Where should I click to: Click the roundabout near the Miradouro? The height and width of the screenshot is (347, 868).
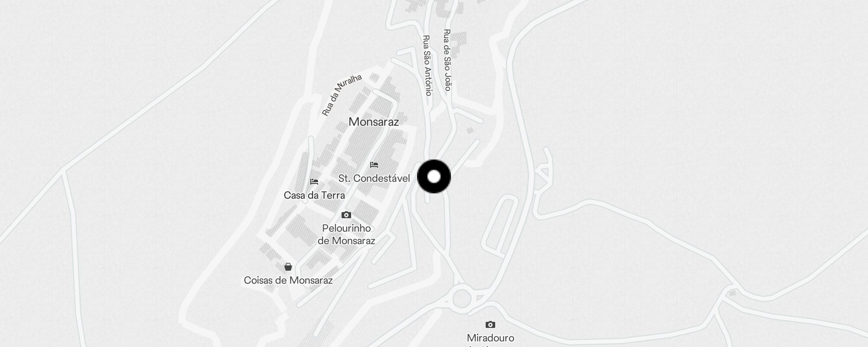(x=461, y=298)
